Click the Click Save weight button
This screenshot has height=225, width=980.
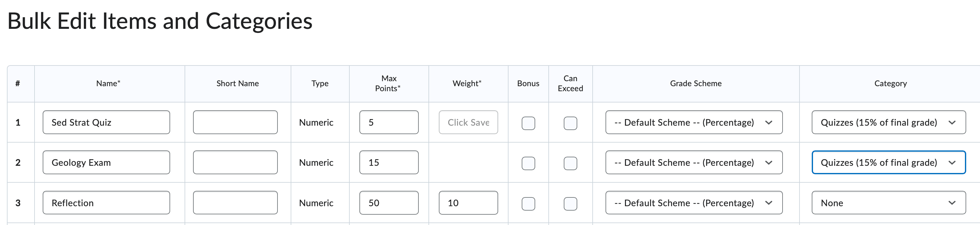tap(468, 123)
